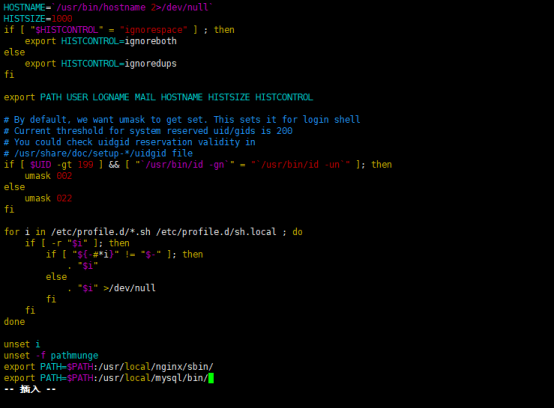Click '${-#*i}' expression
The height and width of the screenshot is (409, 554).
[96, 254]
